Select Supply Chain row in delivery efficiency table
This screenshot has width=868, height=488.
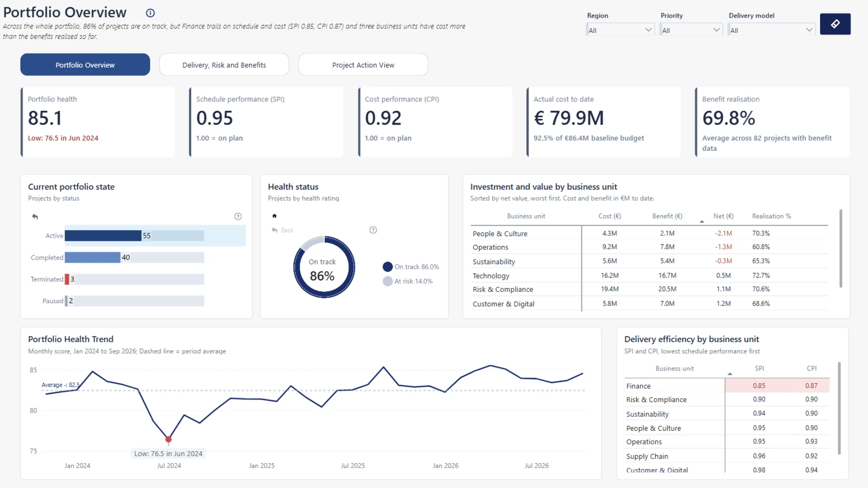pyautogui.click(x=727, y=456)
